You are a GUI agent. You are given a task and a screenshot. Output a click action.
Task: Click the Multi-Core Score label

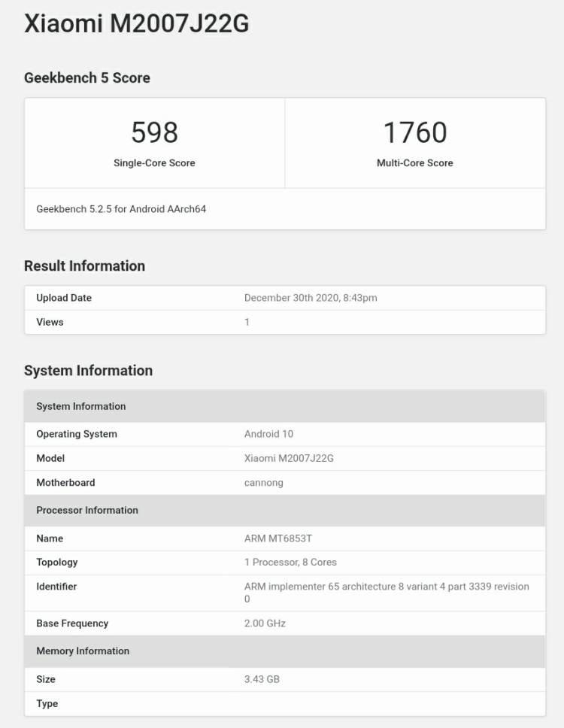[415, 163]
